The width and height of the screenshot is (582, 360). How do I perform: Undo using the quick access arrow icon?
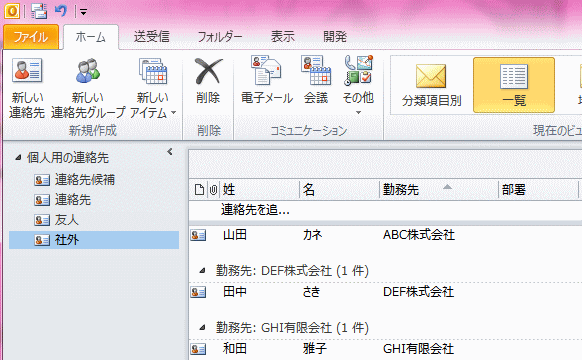click(61, 11)
